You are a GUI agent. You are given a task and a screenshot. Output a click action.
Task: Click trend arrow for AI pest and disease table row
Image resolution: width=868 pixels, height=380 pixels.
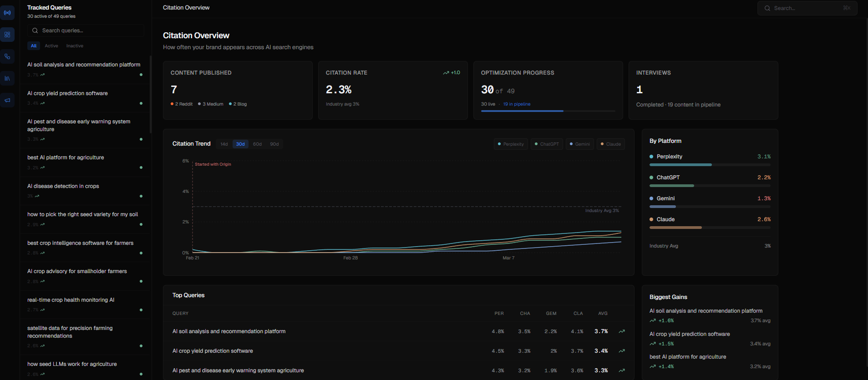tap(622, 370)
